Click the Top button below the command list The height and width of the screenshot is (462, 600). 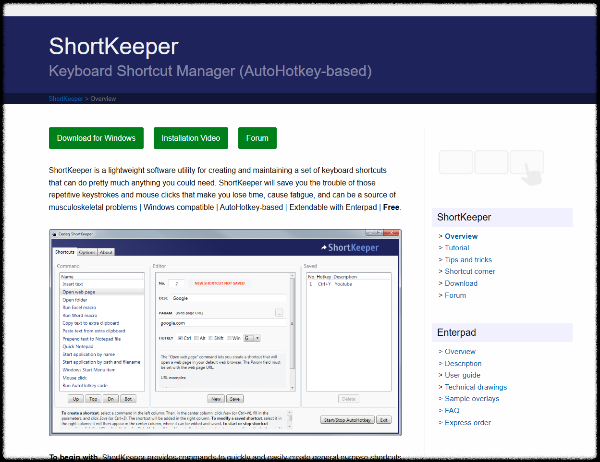[x=93, y=399]
